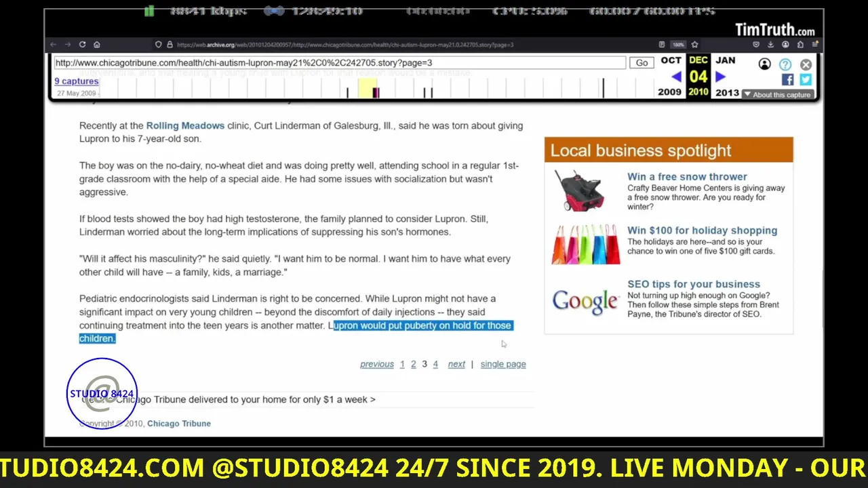Click the 100% zoom level badge

point(678,45)
